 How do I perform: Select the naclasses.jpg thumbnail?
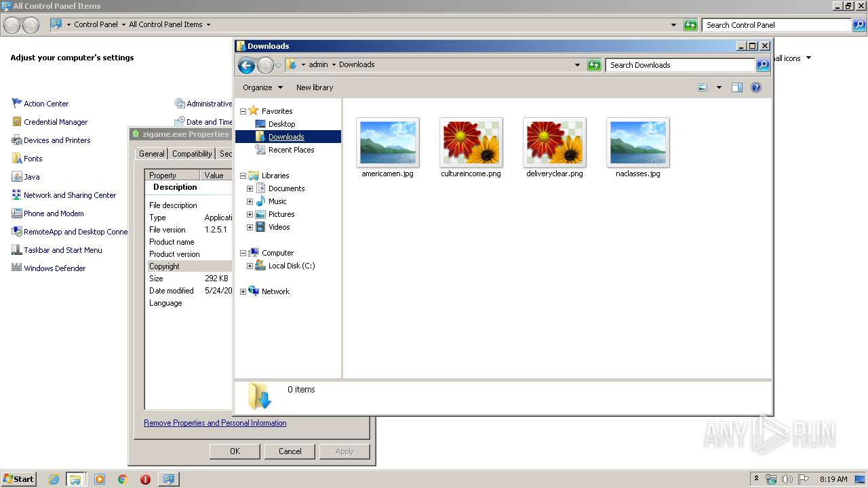(638, 142)
